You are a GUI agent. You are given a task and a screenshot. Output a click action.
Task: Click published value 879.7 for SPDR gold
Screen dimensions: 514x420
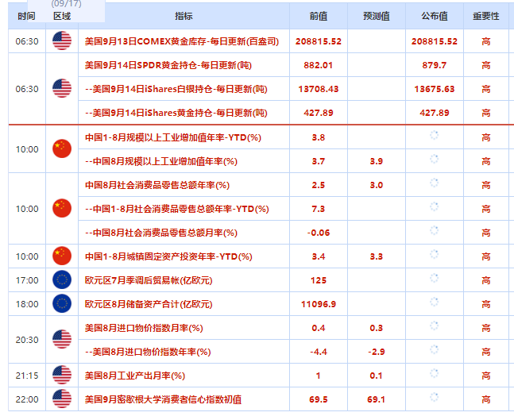434,65
